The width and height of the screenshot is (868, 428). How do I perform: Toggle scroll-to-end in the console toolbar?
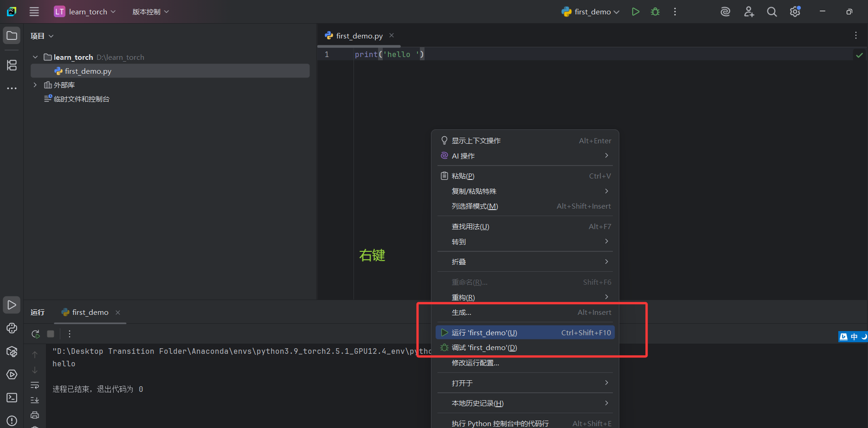35,399
